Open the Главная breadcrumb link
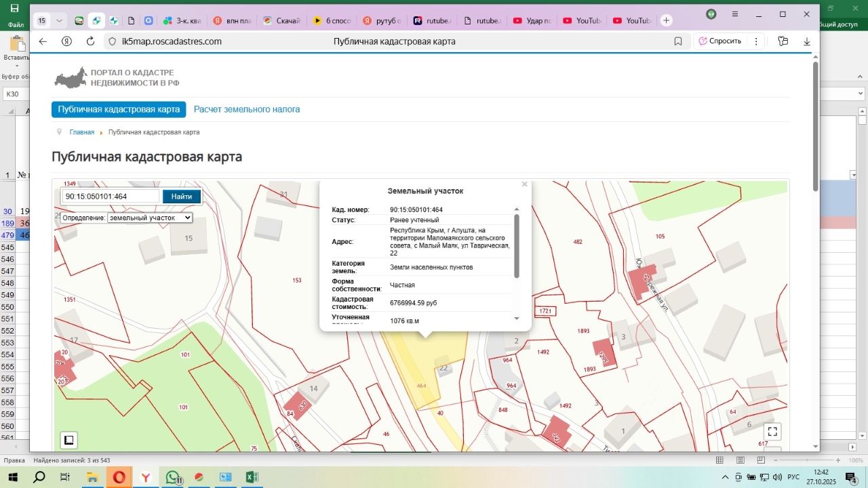 click(81, 132)
